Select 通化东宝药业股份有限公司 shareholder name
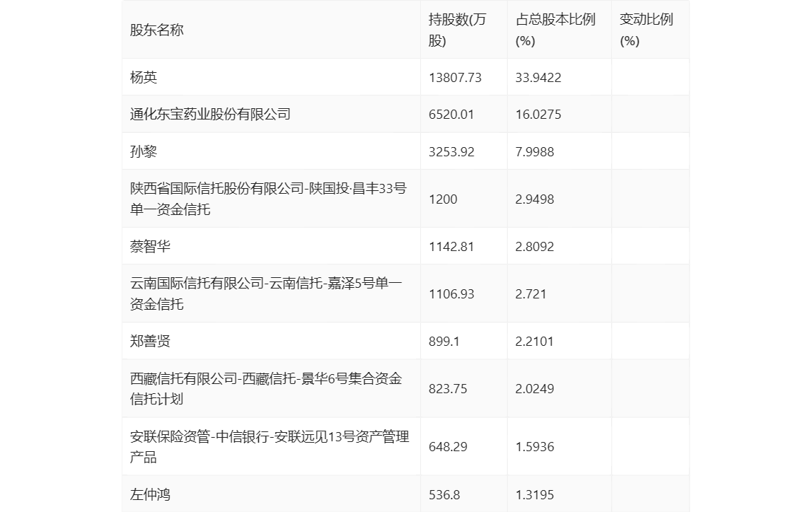The height and width of the screenshot is (512, 812). 210,115
